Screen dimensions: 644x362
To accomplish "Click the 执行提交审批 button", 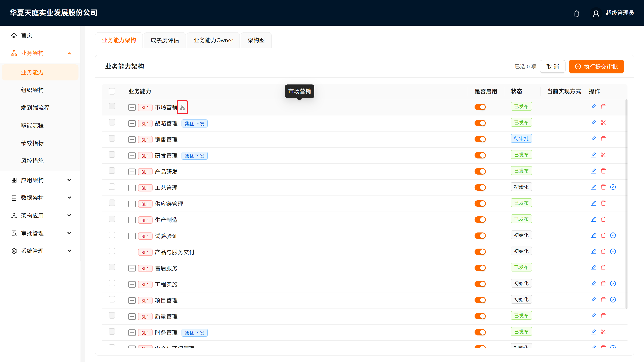I will point(596,66).
